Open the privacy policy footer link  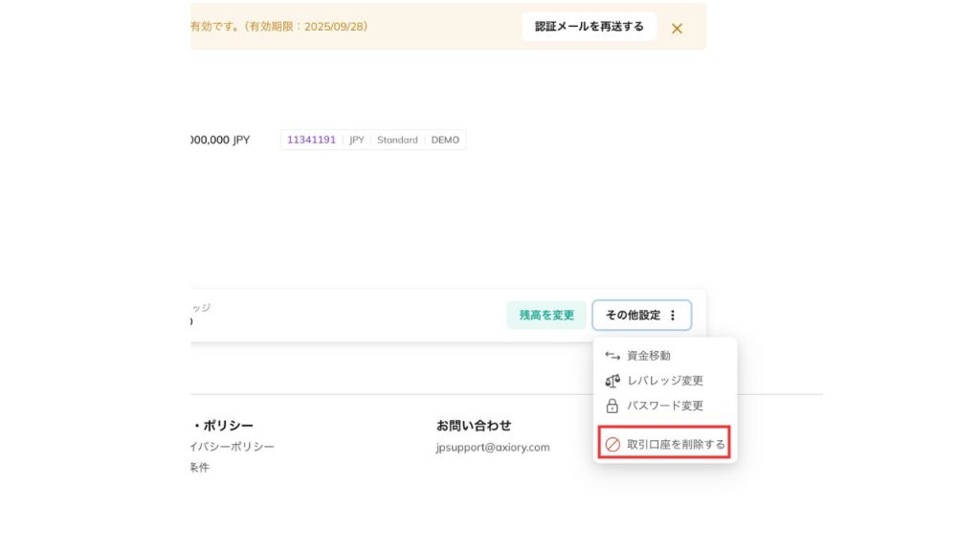(233, 447)
